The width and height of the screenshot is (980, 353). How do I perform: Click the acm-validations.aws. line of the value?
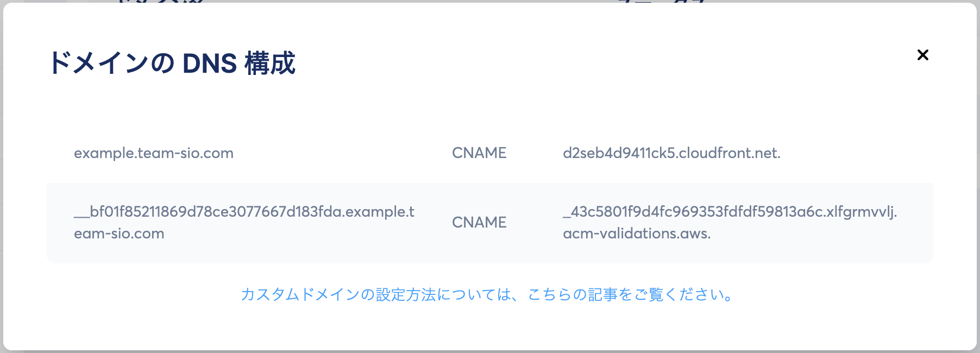pyautogui.click(x=637, y=234)
